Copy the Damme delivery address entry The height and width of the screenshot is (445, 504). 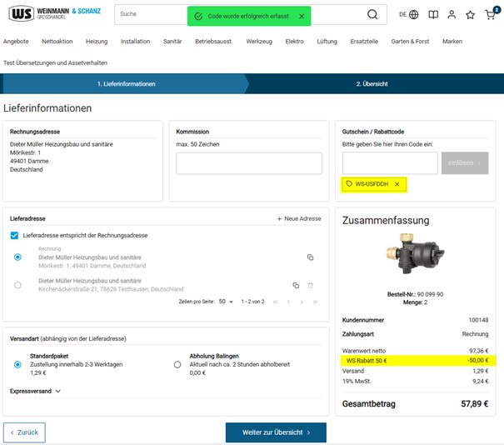point(310,257)
